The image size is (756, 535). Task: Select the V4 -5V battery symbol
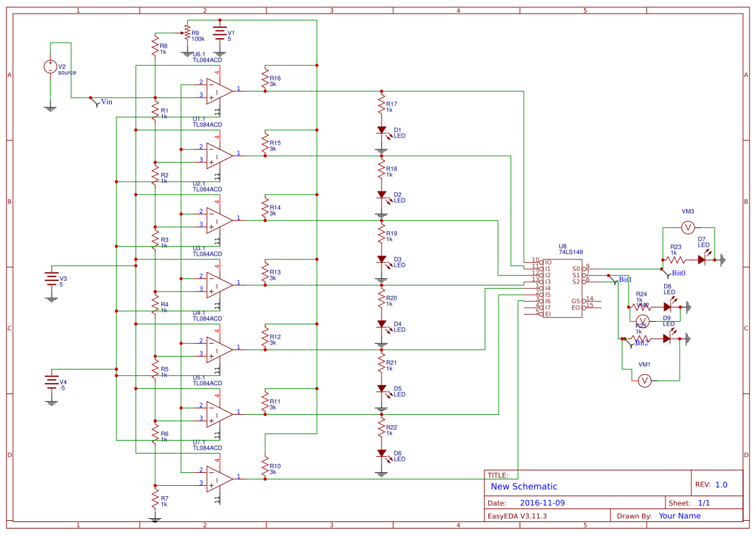click(x=50, y=381)
